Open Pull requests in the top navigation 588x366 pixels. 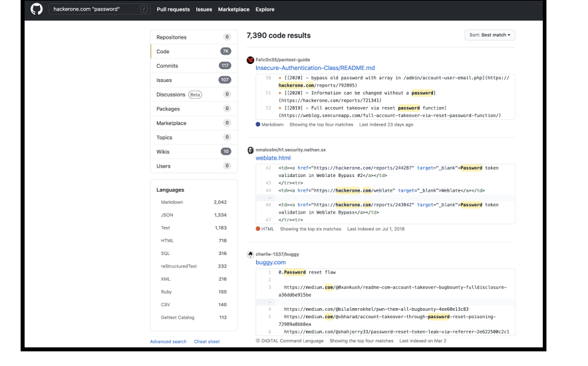[173, 9]
